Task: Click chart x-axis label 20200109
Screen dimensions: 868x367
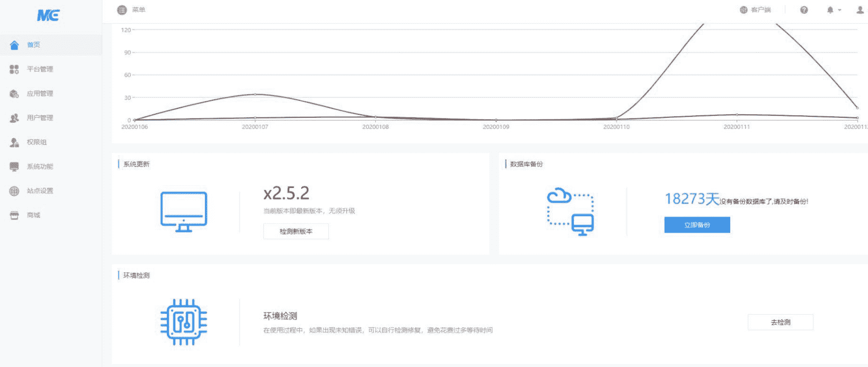Action: click(496, 127)
